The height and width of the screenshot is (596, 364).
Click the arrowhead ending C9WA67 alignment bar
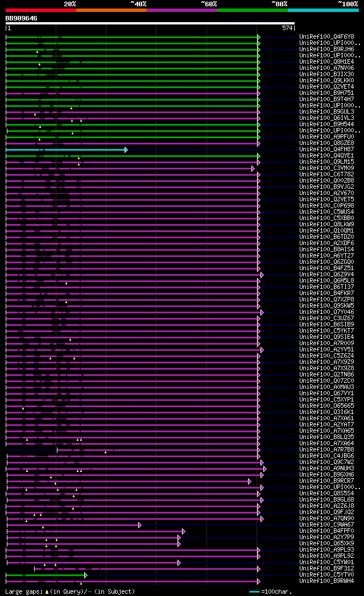click(140, 525)
